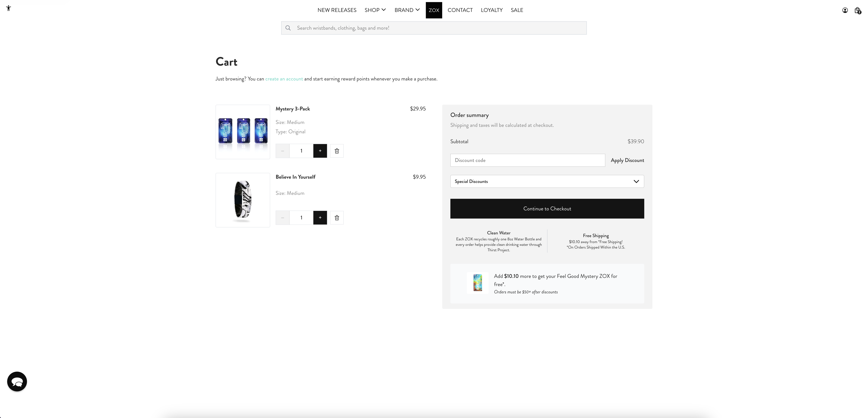Decrease Mystery 3-Pack quantity with minus
This screenshot has height=418, width=868.
[x=282, y=151]
